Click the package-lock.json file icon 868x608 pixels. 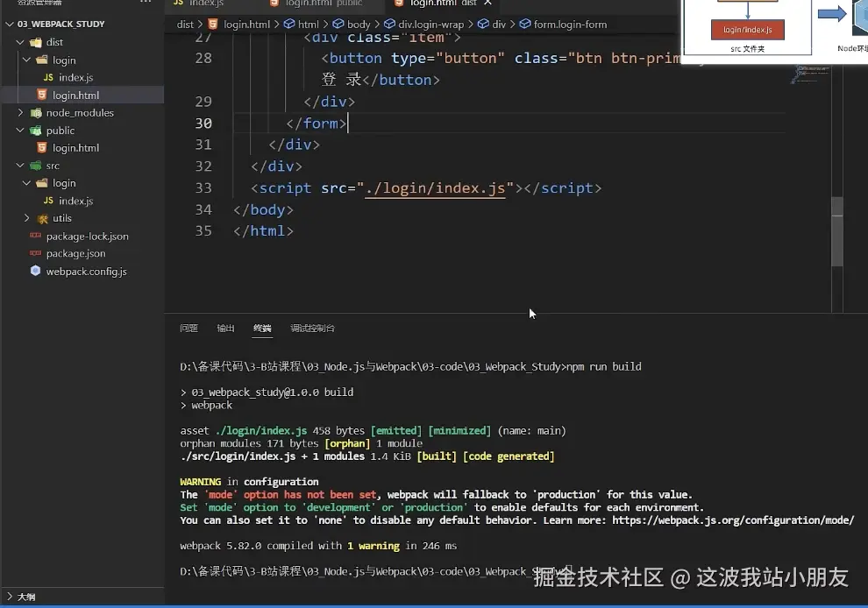[x=33, y=235]
